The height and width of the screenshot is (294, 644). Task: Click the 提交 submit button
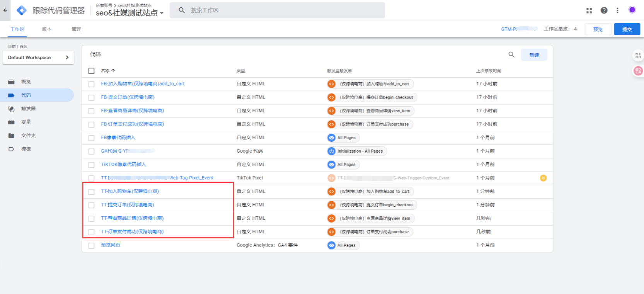click(627, 29)
